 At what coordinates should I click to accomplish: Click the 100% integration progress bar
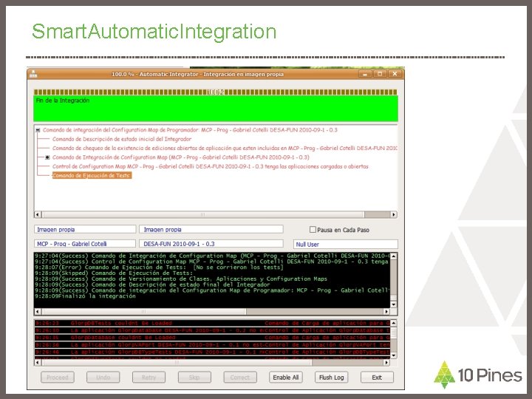[x=216, y=92]
